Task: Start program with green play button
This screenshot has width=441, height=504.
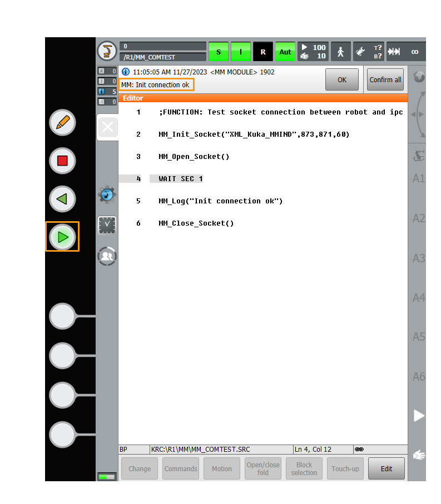Action: 62,237
